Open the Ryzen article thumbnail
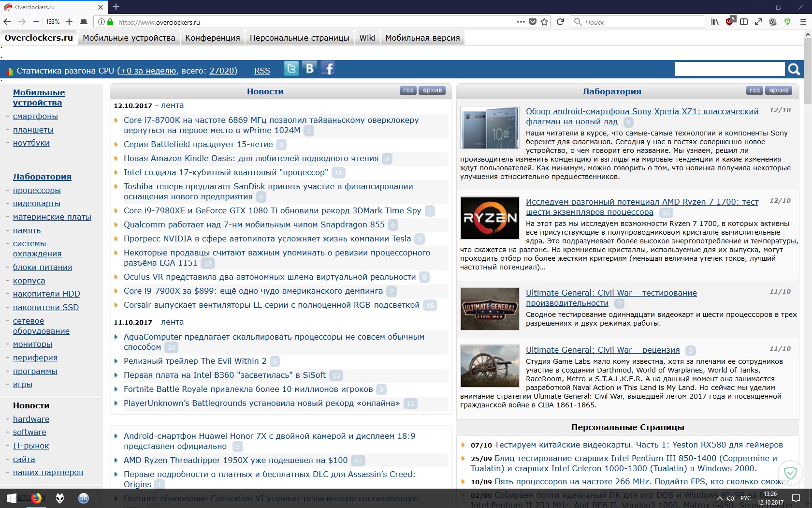Viewport: 812px width, 508px height. tap(490, 218)
